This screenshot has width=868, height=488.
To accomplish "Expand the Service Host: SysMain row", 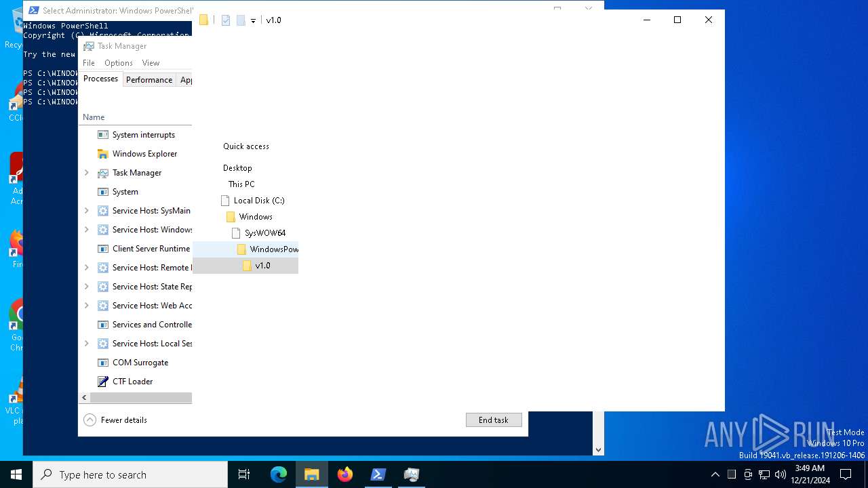I will coord(87,211).
